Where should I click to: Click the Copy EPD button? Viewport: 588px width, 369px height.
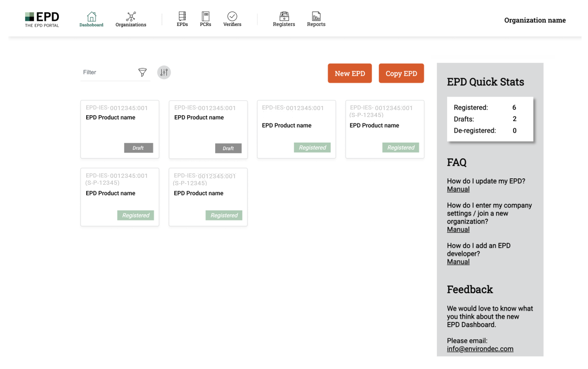point(401,73)
